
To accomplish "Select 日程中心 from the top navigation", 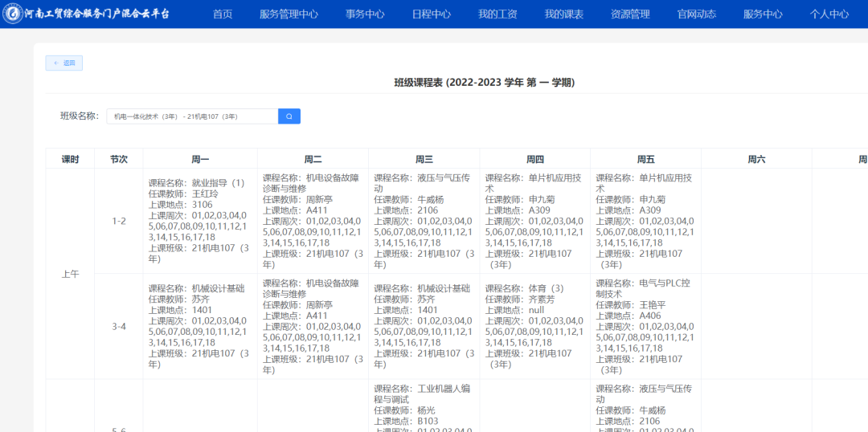I will pos(431,14).
